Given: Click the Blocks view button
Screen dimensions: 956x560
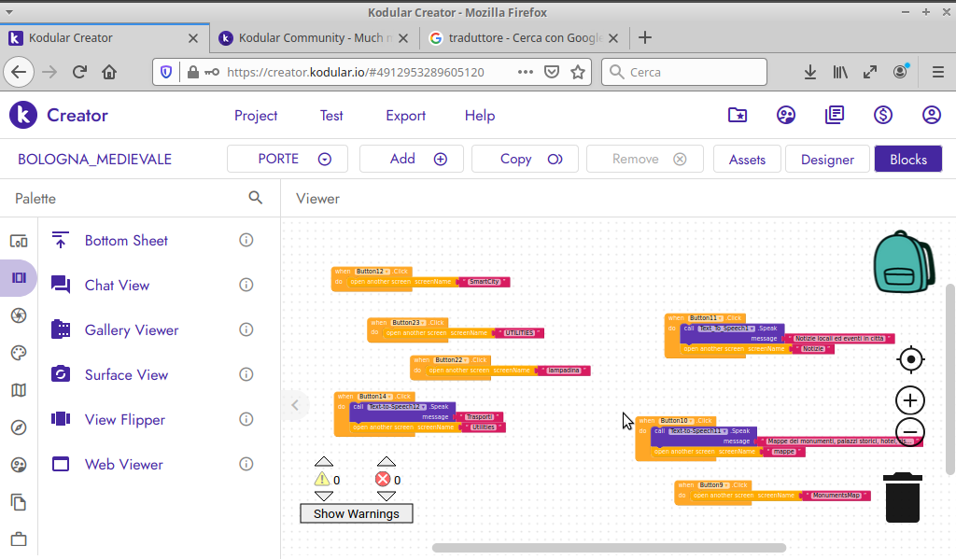Looking at the screenshot, I should [x=907, y=159].
